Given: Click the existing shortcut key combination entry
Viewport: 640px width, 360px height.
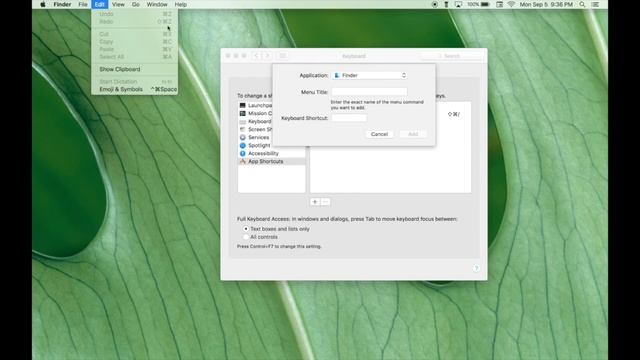Looking at the screenshot, I should [453, 114].
